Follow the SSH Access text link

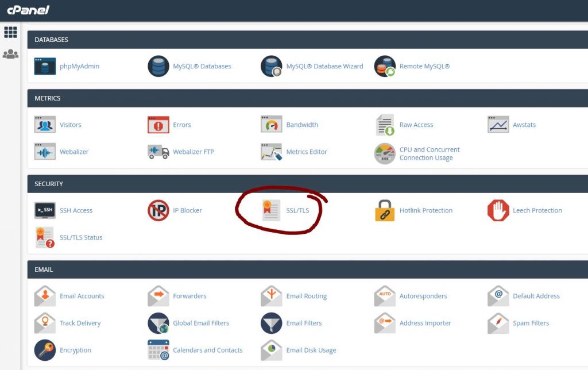point(76,210)
